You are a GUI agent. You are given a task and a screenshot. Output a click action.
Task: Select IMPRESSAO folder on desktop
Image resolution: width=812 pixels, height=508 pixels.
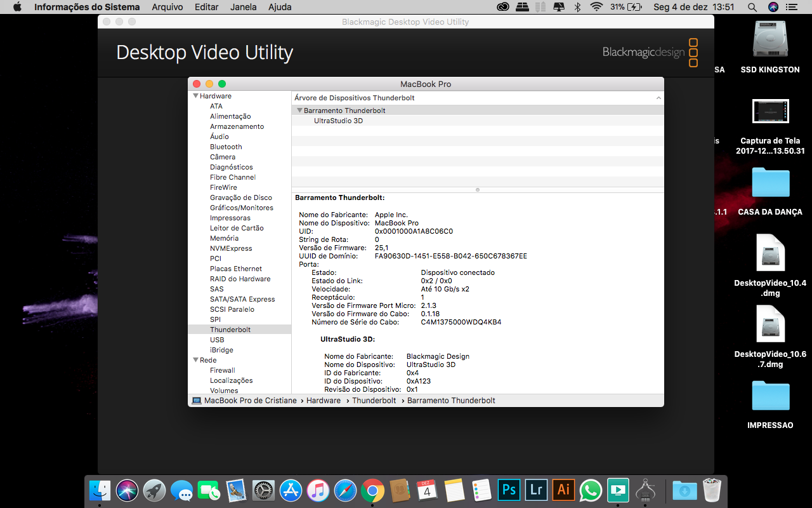pyautogui.click(x=770, y=404)
